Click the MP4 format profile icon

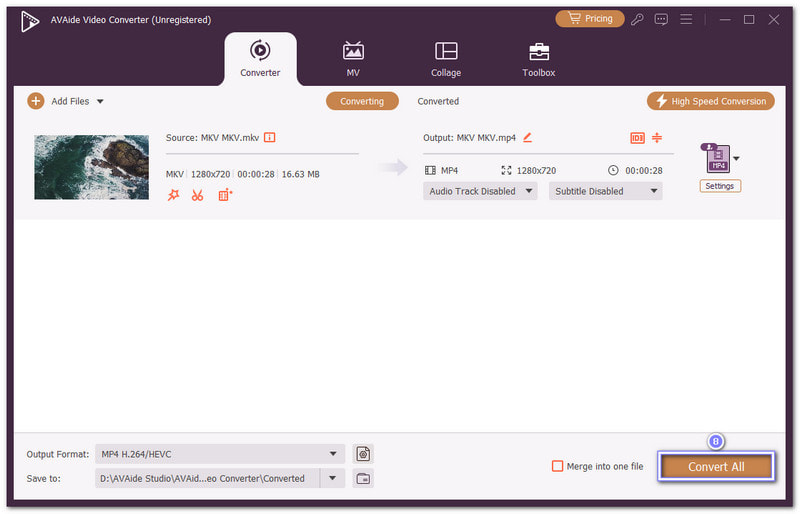tap(717, 158)
